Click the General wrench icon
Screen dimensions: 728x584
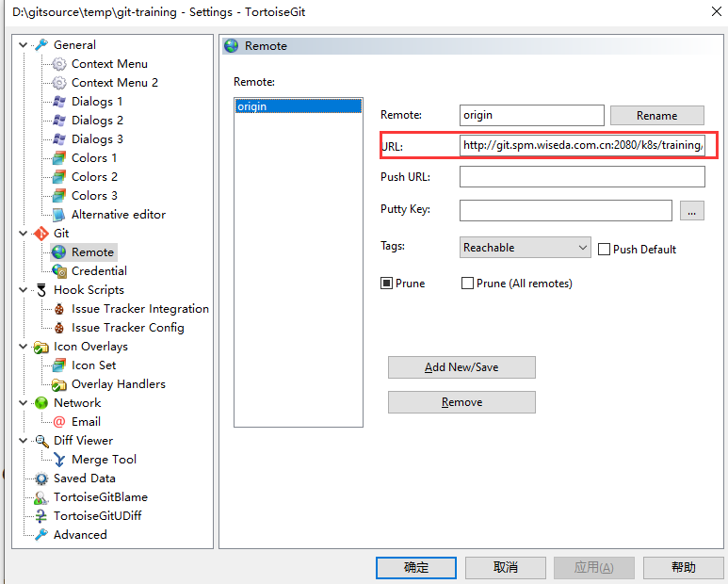pyautogui.click(x=41, y=45)
